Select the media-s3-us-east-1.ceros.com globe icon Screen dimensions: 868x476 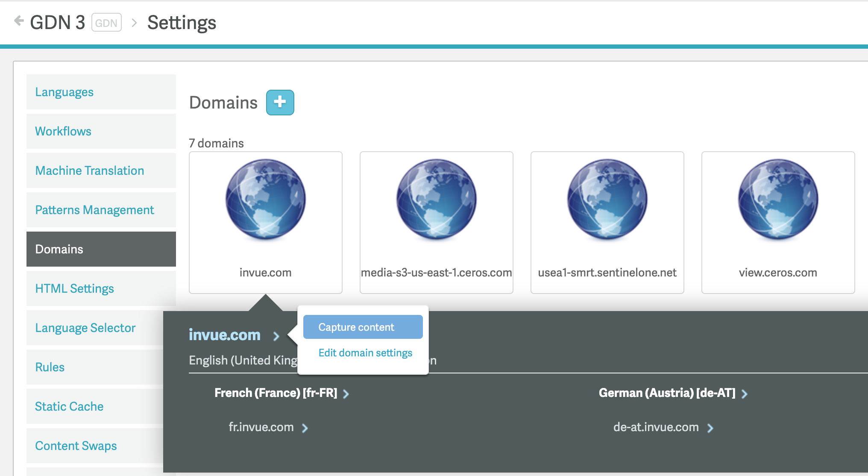pos(436,199)
